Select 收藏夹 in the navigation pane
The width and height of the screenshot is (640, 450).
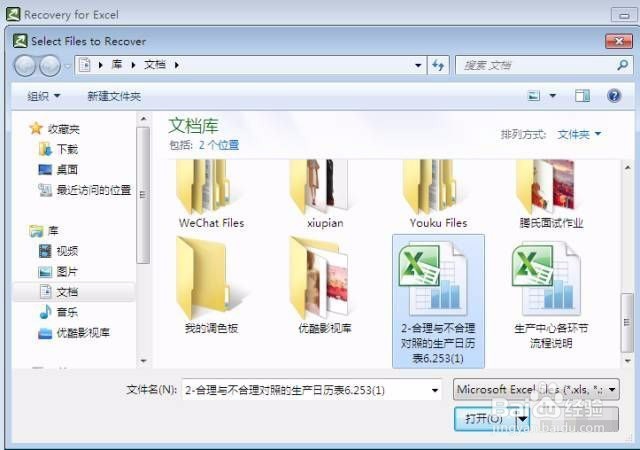(x=63, y=129)
